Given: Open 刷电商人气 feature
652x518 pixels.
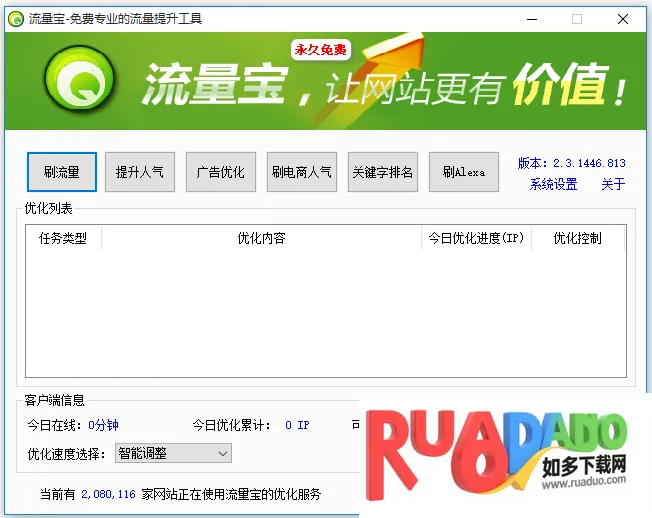Looking at the screenshot, I should tap(301, 172).
